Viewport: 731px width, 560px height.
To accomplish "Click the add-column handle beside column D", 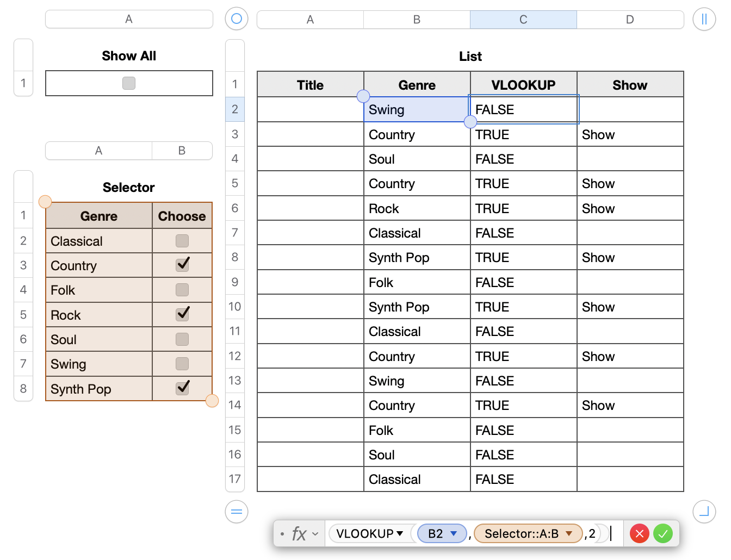I will [x=704, y=19].
